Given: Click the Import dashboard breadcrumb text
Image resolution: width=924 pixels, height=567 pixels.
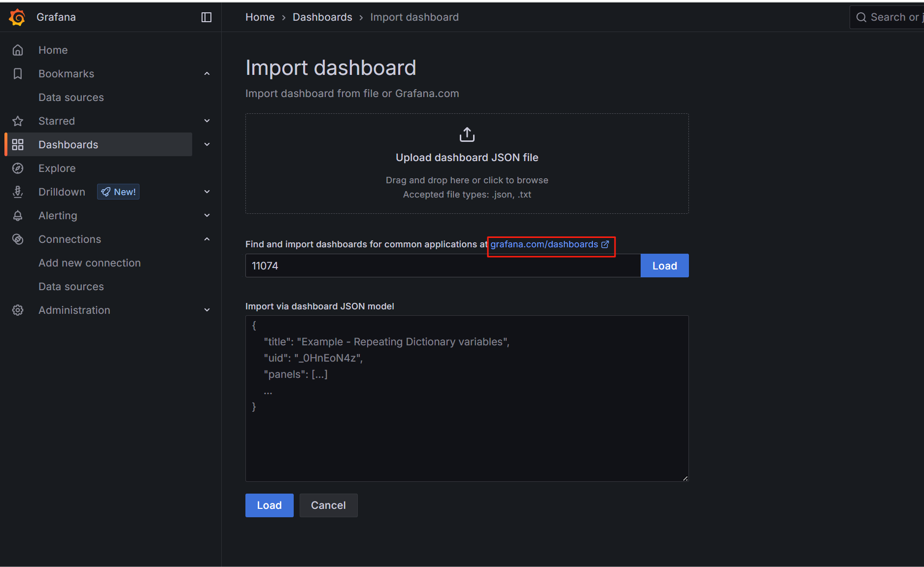Looking at the screenshot, I should pos(414,17).
